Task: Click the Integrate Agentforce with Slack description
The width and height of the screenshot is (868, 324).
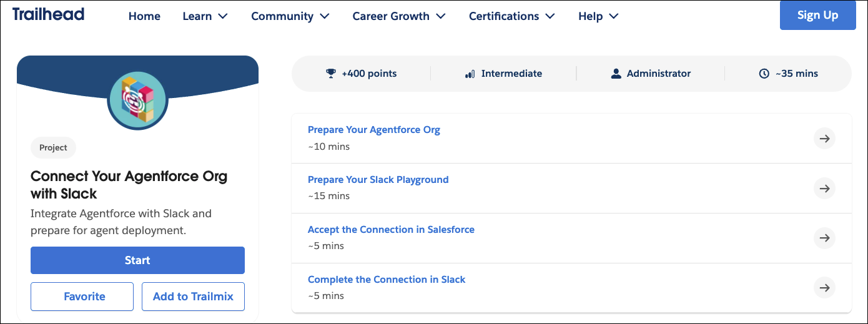Action: pos(121,222)
